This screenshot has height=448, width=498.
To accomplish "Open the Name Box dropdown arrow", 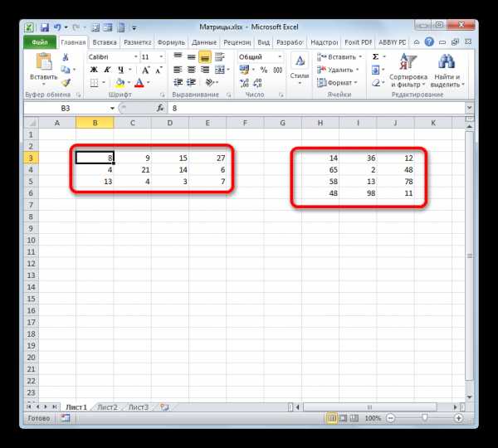I will click(112, 109).
